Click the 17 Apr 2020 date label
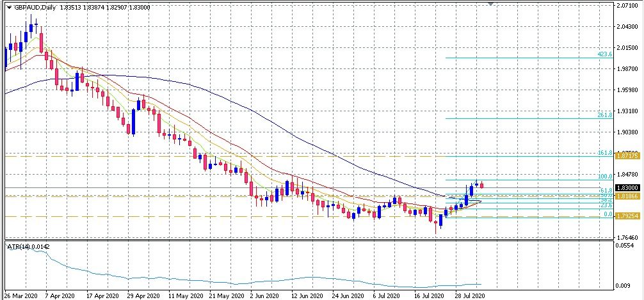The image size is (644, 300). pyautogui.click(x=104, y=296)
